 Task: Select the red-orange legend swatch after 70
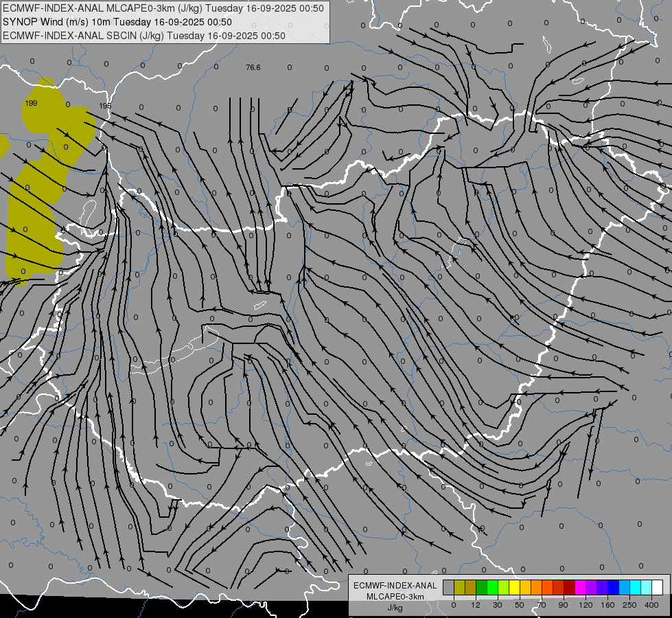(548, 587)
